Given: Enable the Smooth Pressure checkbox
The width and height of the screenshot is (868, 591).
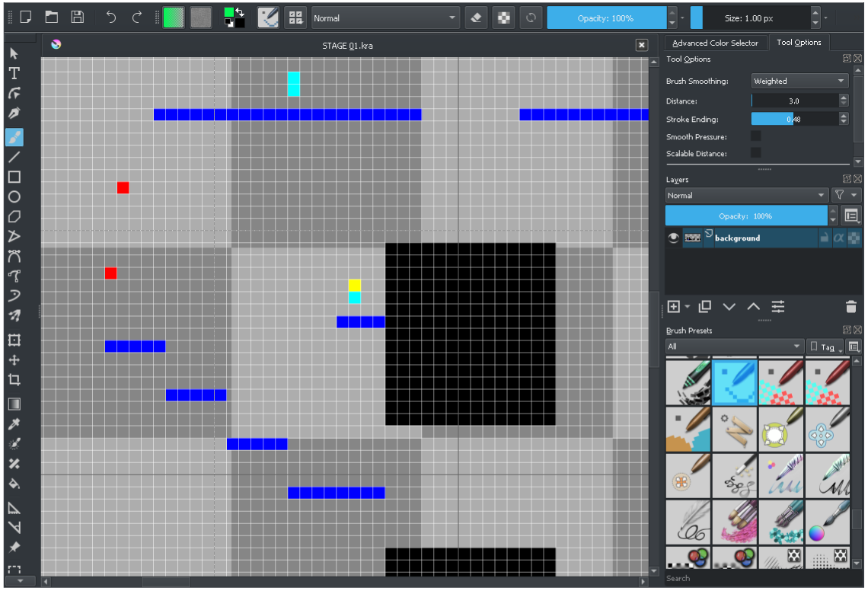Looking at the screenshot, I should pos(756,136).
